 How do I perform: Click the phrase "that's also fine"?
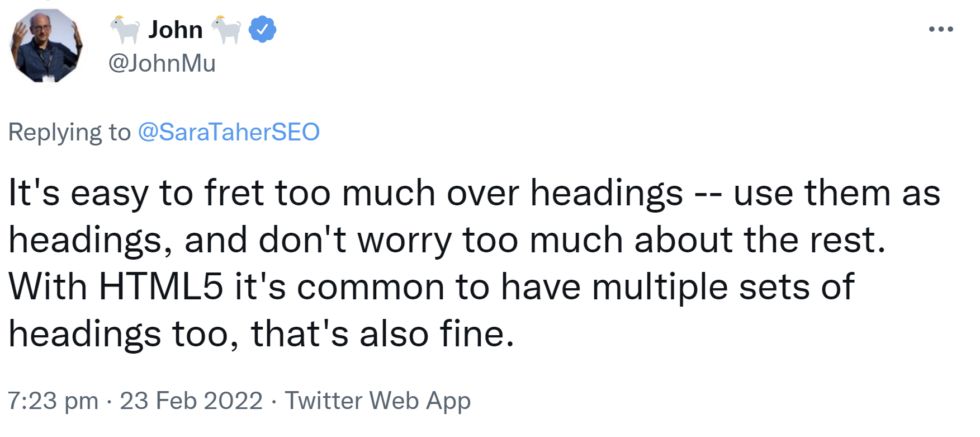382,334
